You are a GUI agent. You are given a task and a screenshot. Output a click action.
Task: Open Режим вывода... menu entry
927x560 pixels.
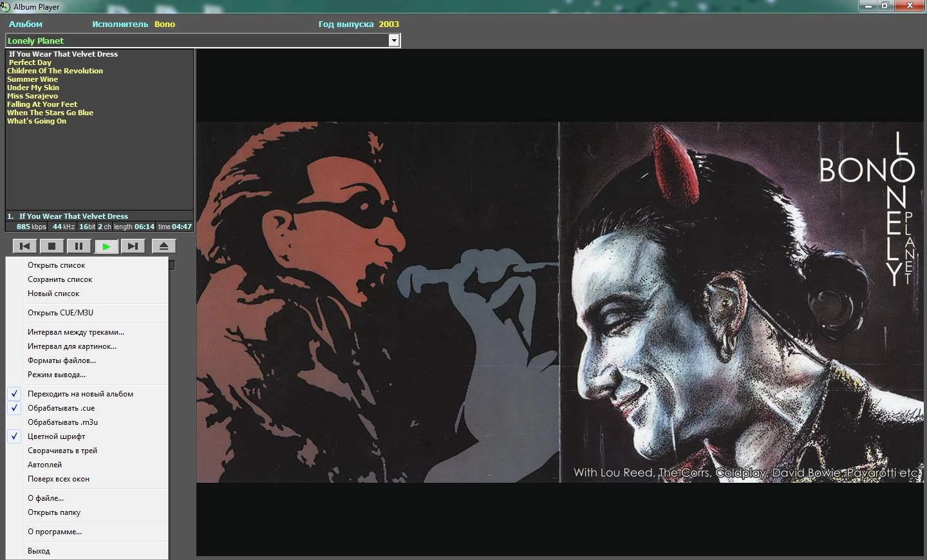click(x=87, y=375)
